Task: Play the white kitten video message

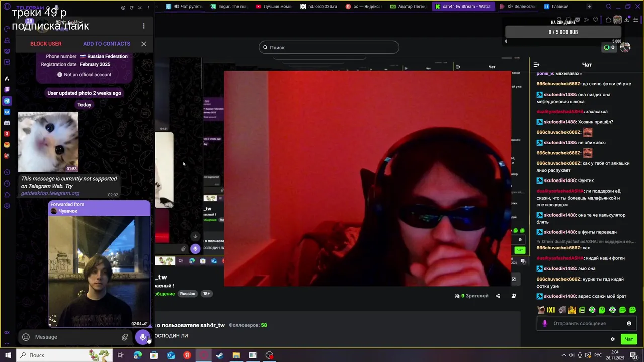Action: point(48,142)
